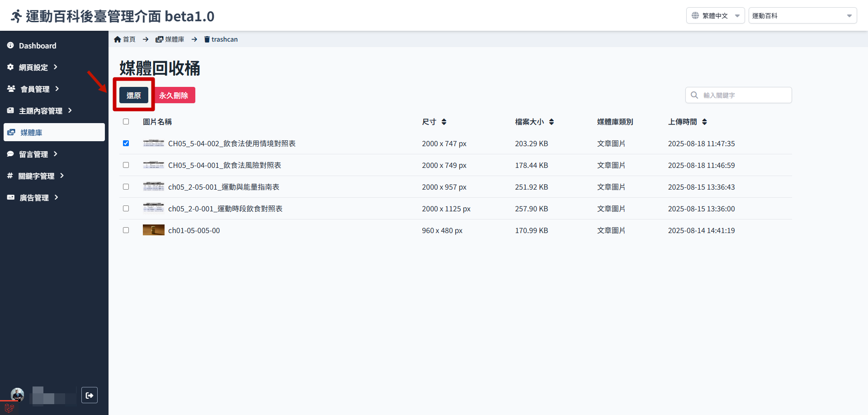
Task: Uncheck CH05_5-04-002_飲食法使用情境對照表 checkbox
Action: pyautogui.click(x=126, y=143)
